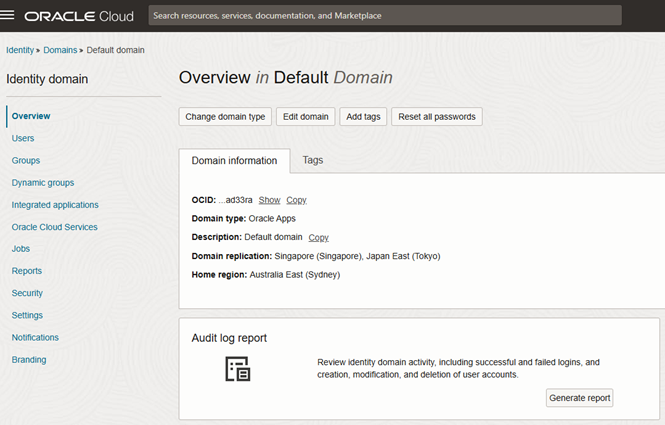The image size is (665, 425).
Task: Open Integrated applications in the sidebar
Action: 55,205
